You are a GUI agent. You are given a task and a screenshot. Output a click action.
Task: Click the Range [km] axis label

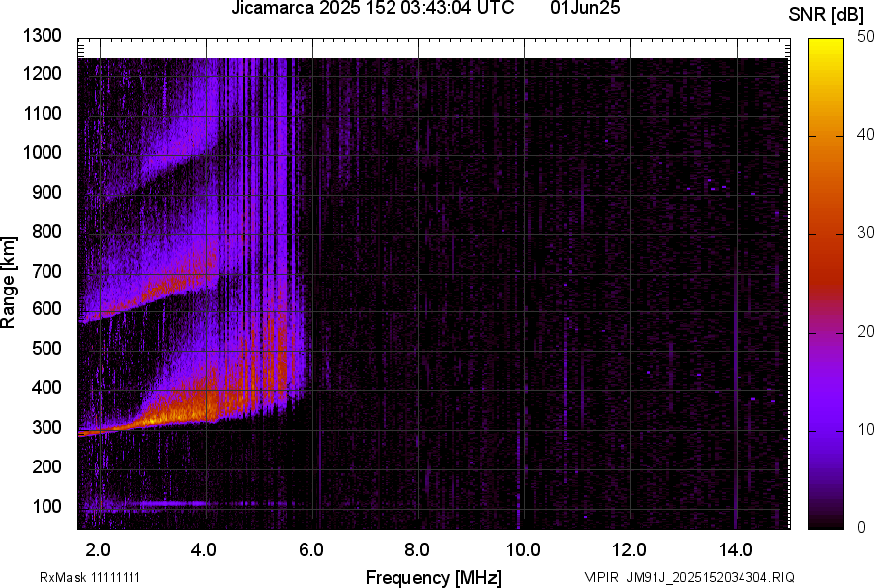(x=8, y=283)
